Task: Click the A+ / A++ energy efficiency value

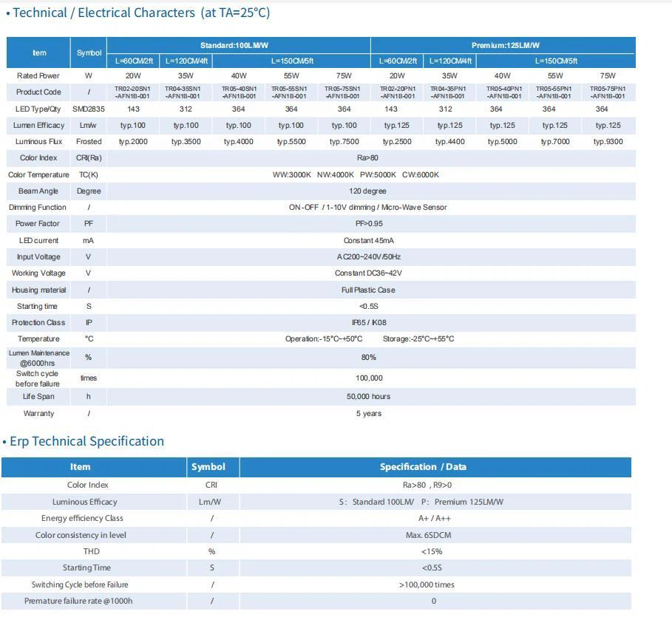Action: (435, 519)
